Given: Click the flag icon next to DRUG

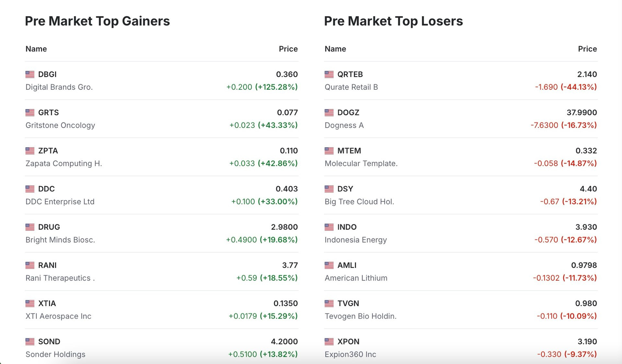Looking at the screenshot, I should tap(30, 227).
